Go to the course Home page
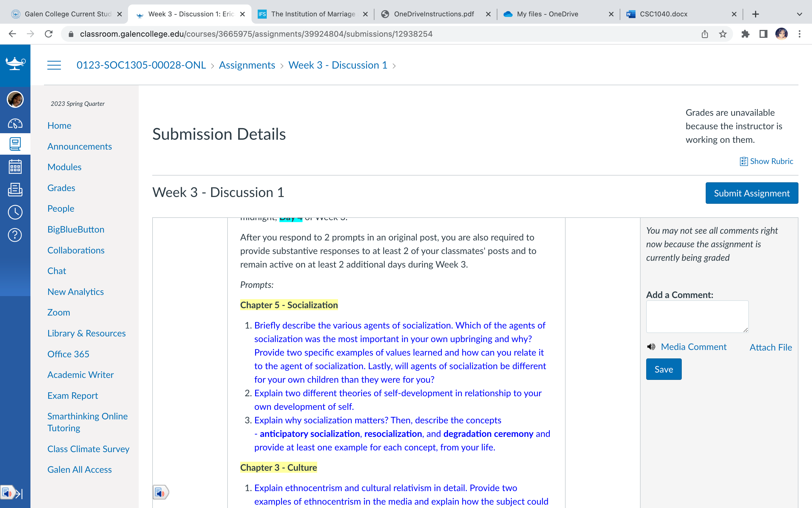Viewport: 812px width, 508px height. (59, 126)
